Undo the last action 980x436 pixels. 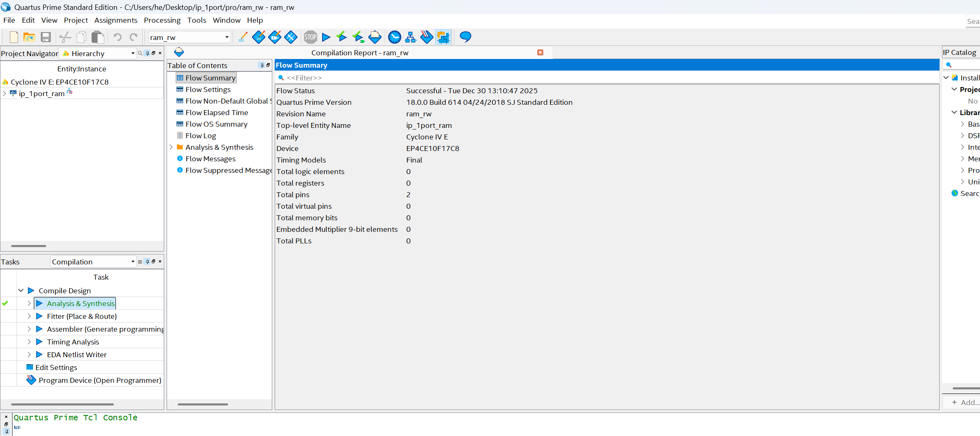[x=118, y=37]
